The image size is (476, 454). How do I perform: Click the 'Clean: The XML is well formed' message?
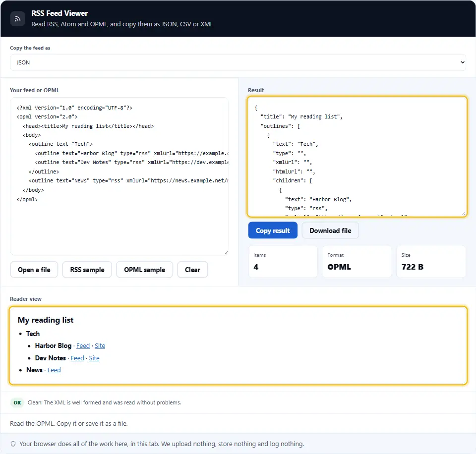click(105, 402)
